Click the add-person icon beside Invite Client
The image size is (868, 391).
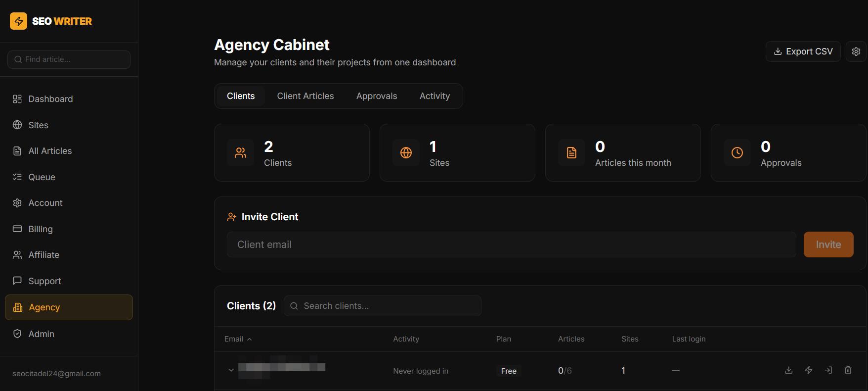(231, 217)
